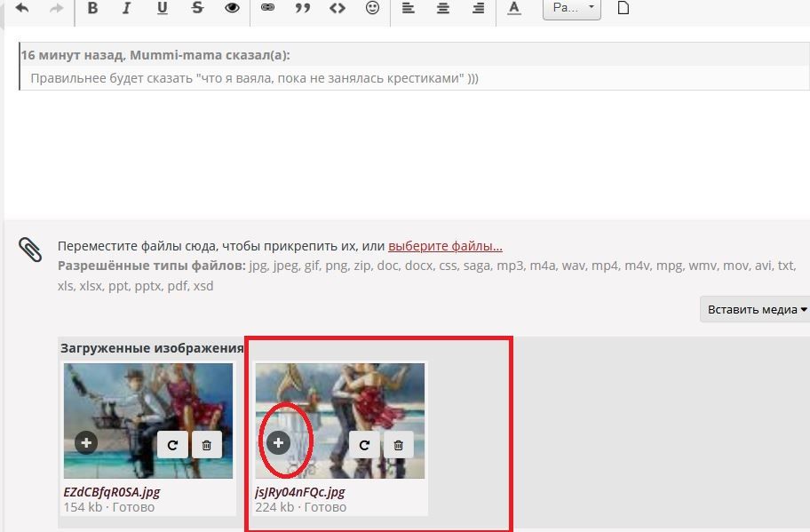810x532 pixels.
Task: Insert a quote block
Action: click(302, 8)
